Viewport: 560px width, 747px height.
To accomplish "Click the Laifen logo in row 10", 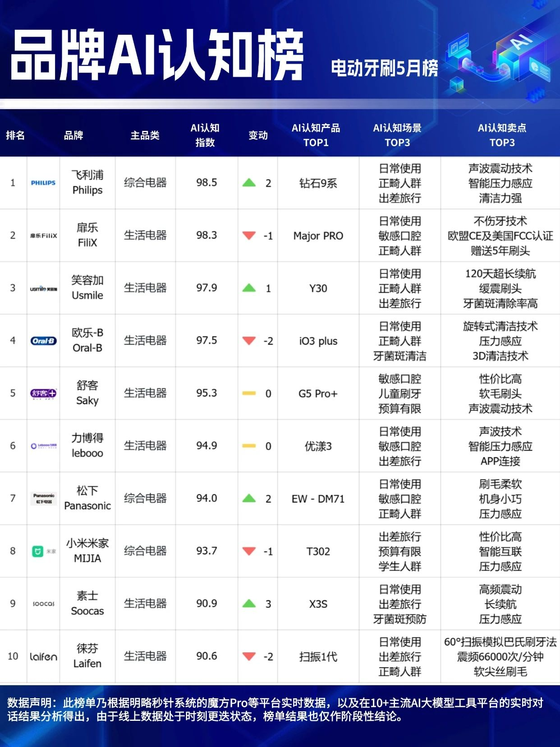I will 43,656.
